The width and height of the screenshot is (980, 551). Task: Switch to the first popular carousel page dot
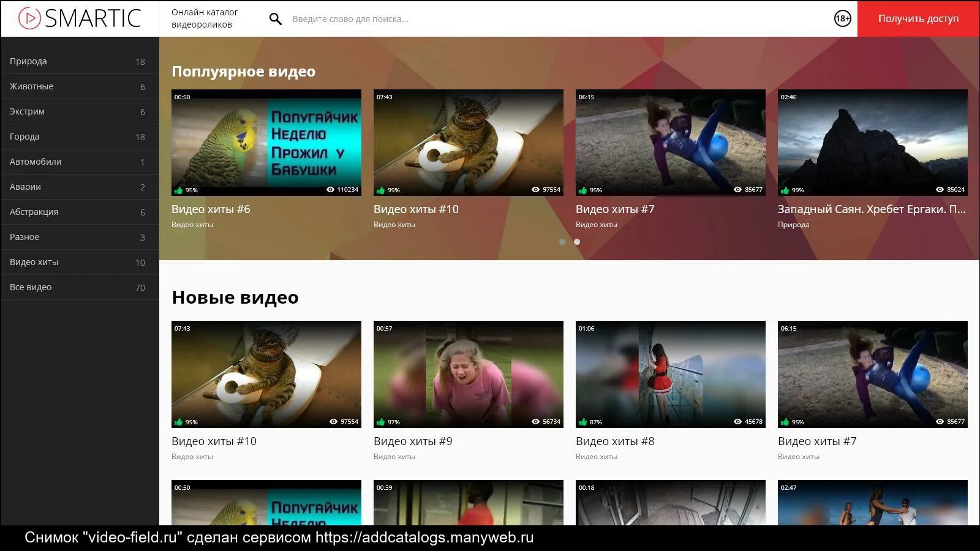pyautogui.click(x=562, y=242)
